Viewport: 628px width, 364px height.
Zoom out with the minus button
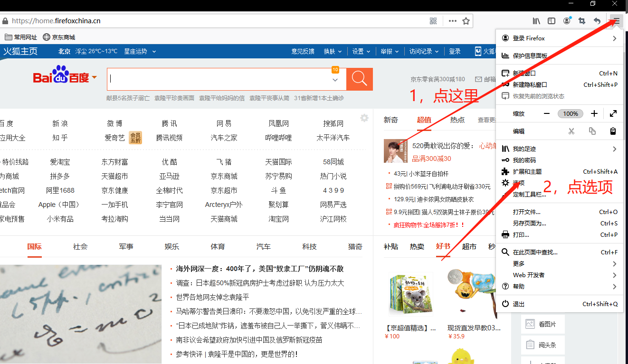[x=547, y=113]
